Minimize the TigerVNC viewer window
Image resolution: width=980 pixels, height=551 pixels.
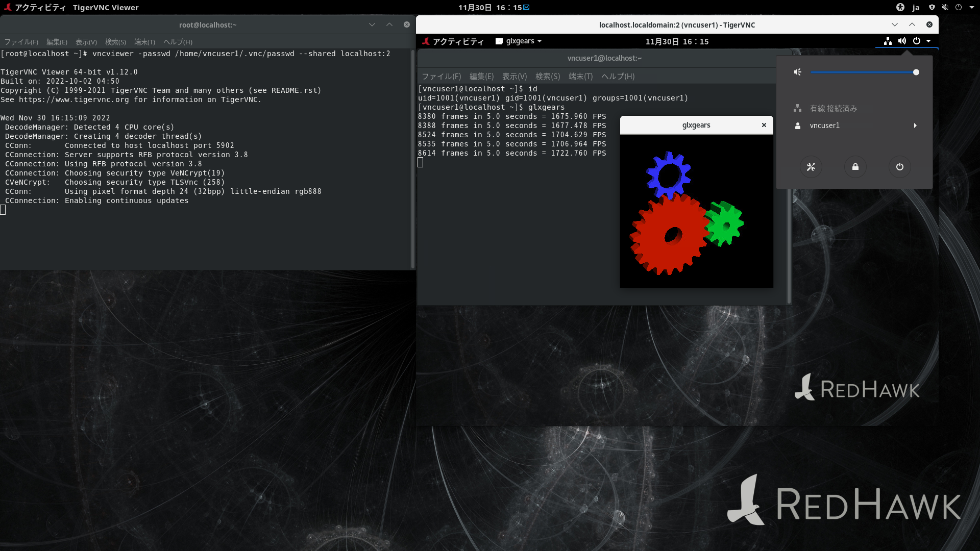[895, 24]
